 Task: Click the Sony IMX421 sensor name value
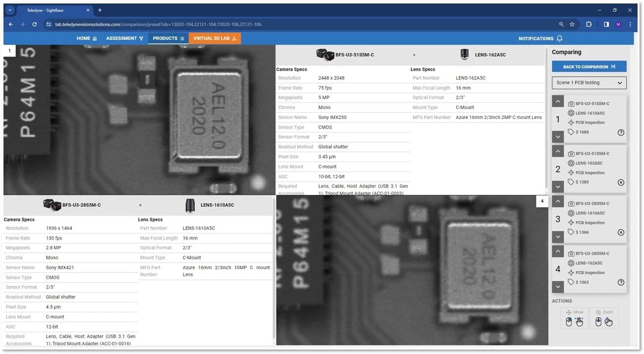[60, 268]
